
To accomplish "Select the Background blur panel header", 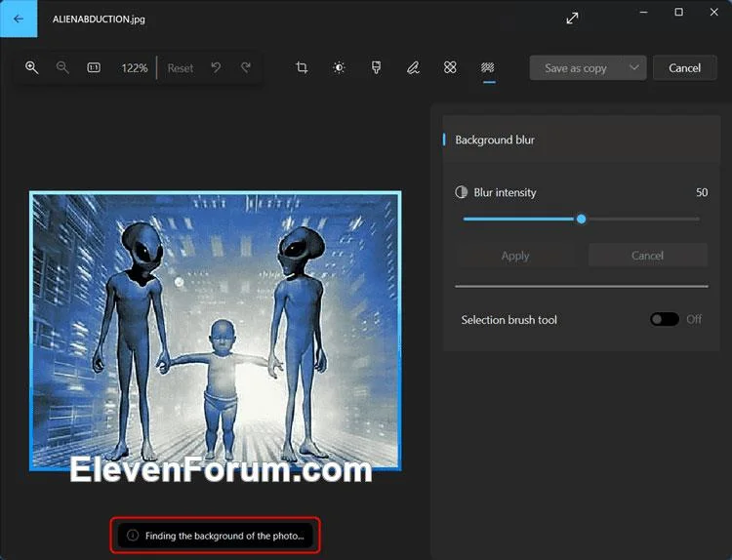I will click(x=582, y=140).
